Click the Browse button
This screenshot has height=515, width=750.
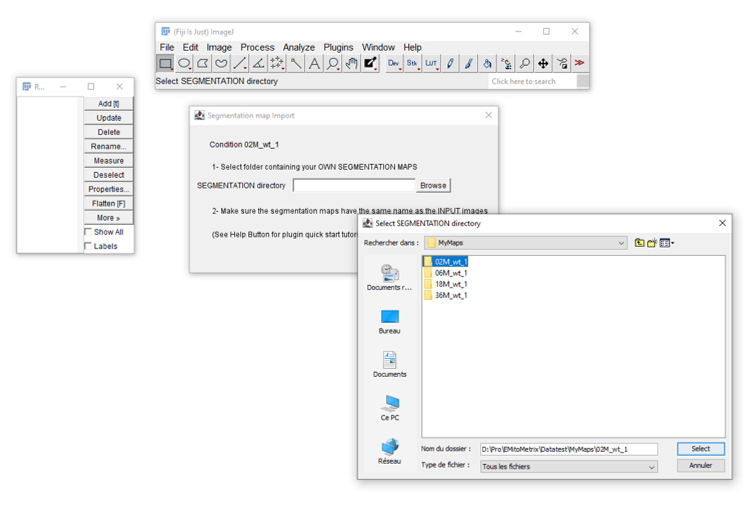(433, 185)
